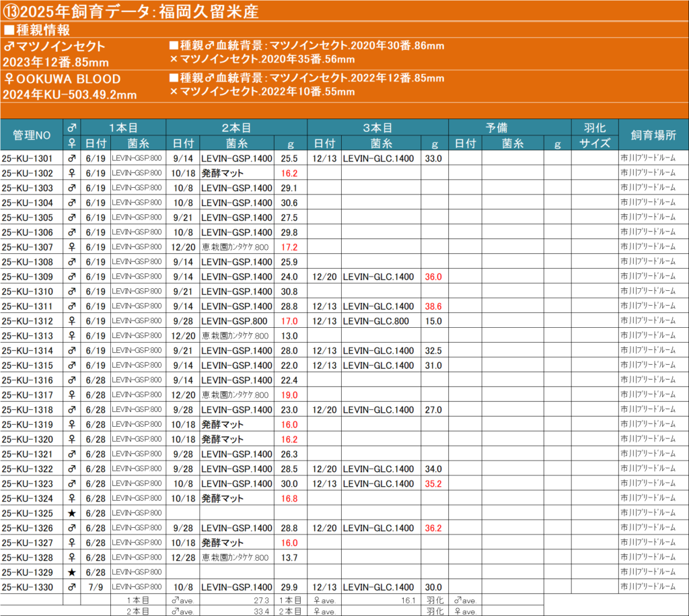Image resolution: width=689 pixels, height=616 pixels.
Task: Select the ■種親情報 section heading
Action: (x=42, y=30)
